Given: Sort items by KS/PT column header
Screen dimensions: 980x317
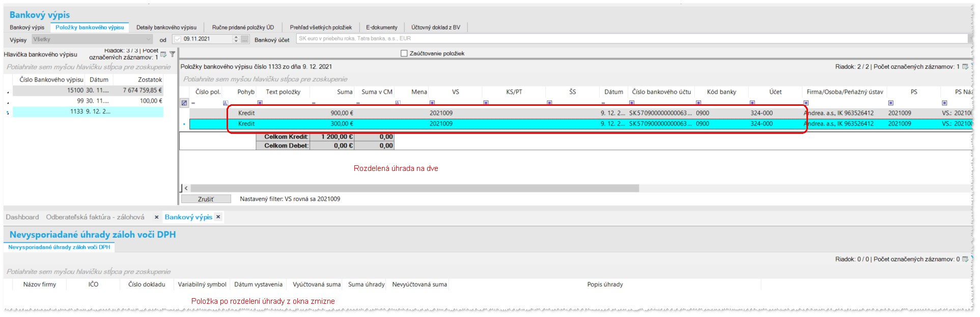Looking at the screenshot, I should [x=514, y=92].
